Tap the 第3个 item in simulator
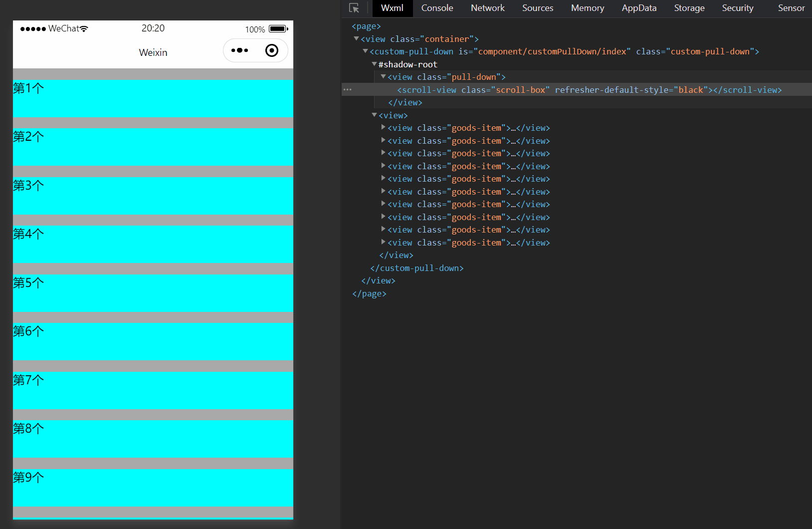The image size is (812, 529). coord(153,196)
